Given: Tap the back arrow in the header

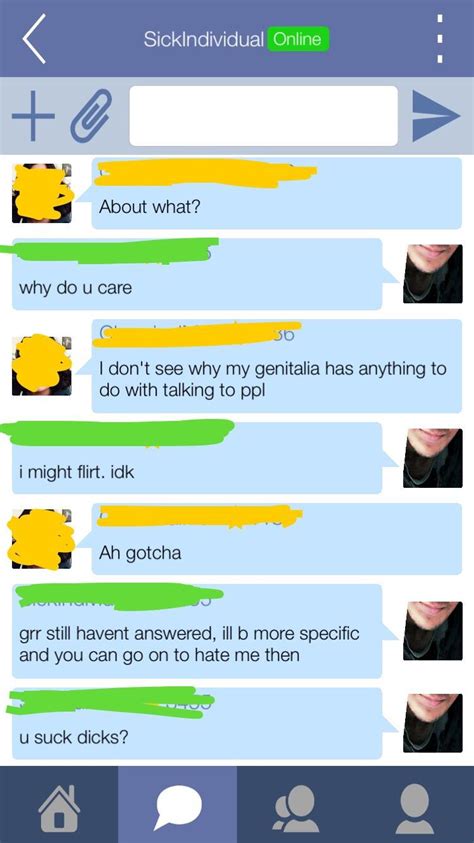Looking at the screenshot, I should (x=34, y=39).
